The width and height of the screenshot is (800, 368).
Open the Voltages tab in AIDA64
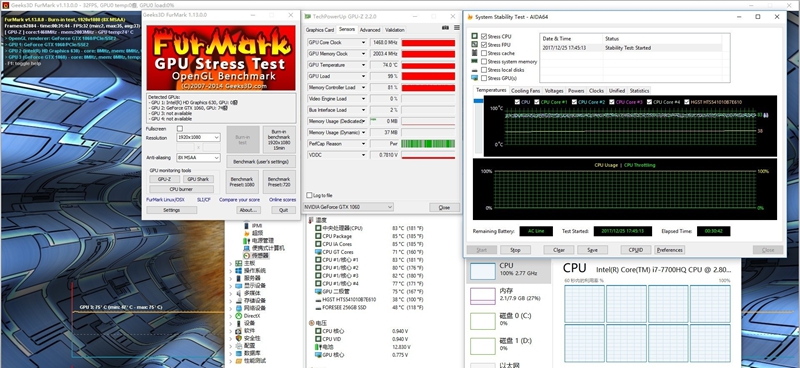[554, 91]
